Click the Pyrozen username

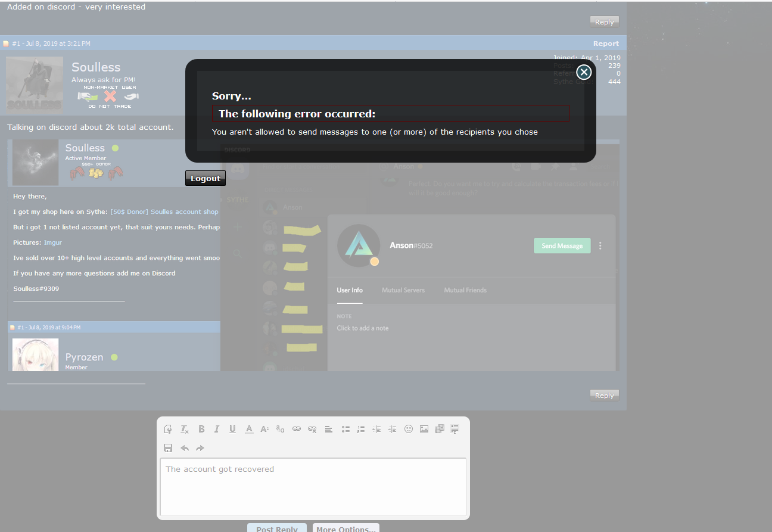click(x=84, y=357)
